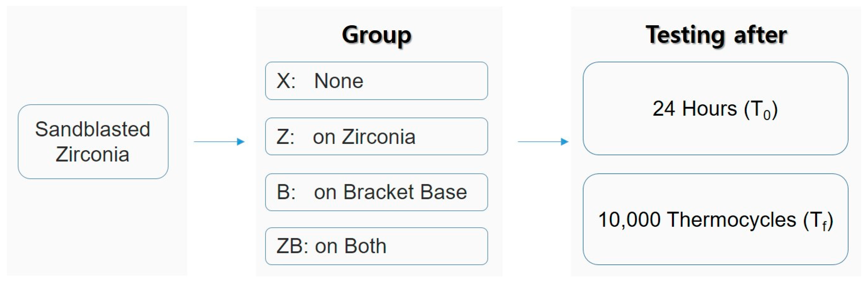868x282 pixels.
Task: Click the arrow pointing to Group panel
Action: [219, 142]
